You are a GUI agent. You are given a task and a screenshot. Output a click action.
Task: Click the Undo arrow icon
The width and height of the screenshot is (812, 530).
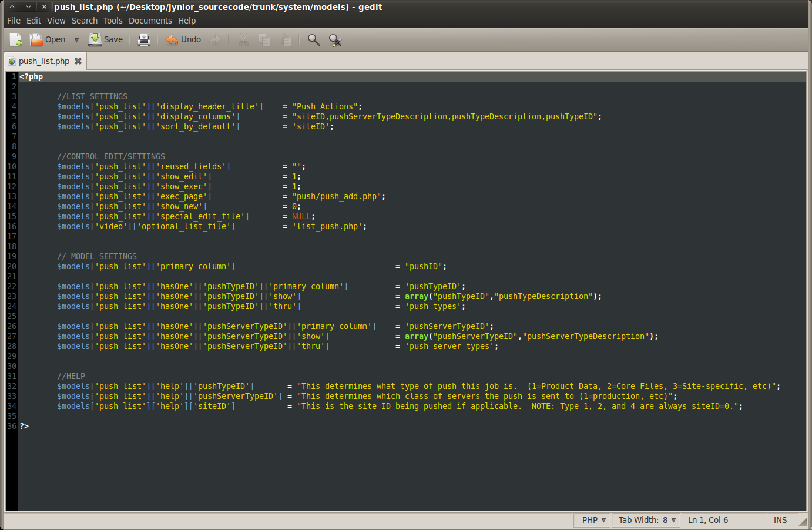[172, 40]
